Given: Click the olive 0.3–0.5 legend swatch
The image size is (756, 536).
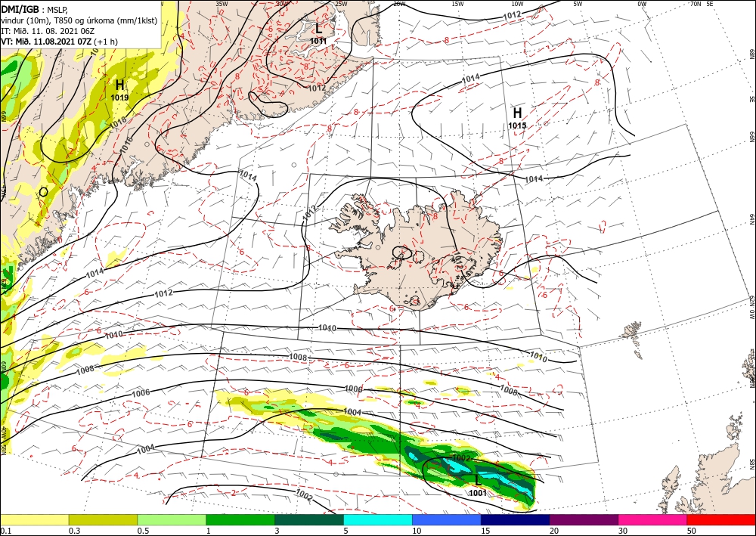Looking at the screenshot, I should click(103, 519).
